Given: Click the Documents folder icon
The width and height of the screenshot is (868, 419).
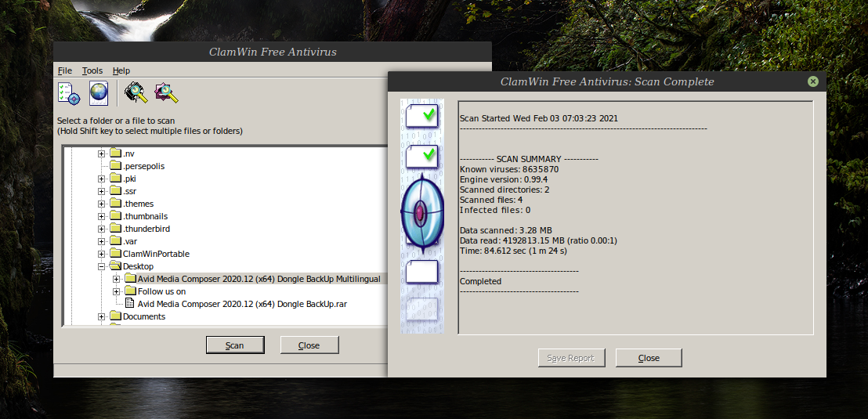Looking at the screenshot, I should 115,316.
